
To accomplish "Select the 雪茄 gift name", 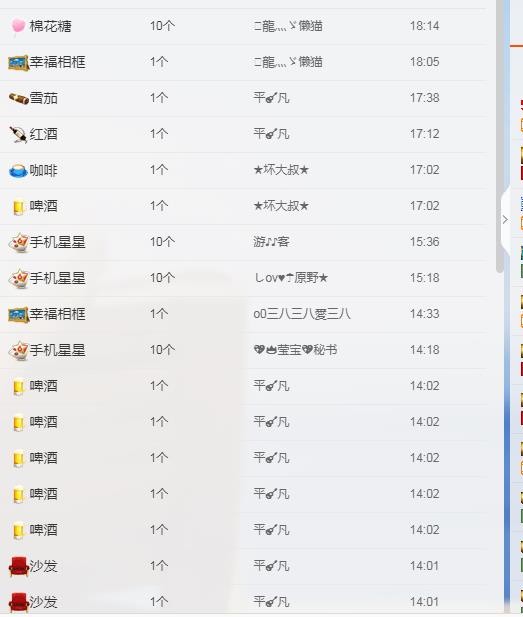I will (44, 98).
